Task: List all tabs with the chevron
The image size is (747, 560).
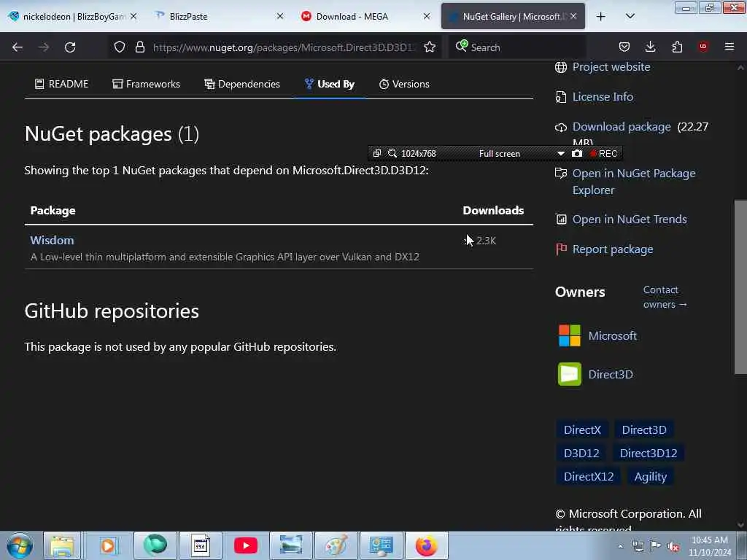Action: click(630, 17)
